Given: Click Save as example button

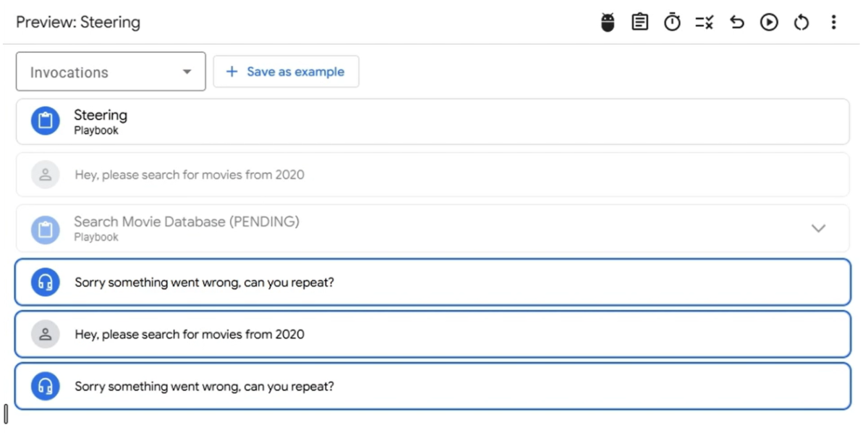Looking at the screenshot, I should [286, 72].
